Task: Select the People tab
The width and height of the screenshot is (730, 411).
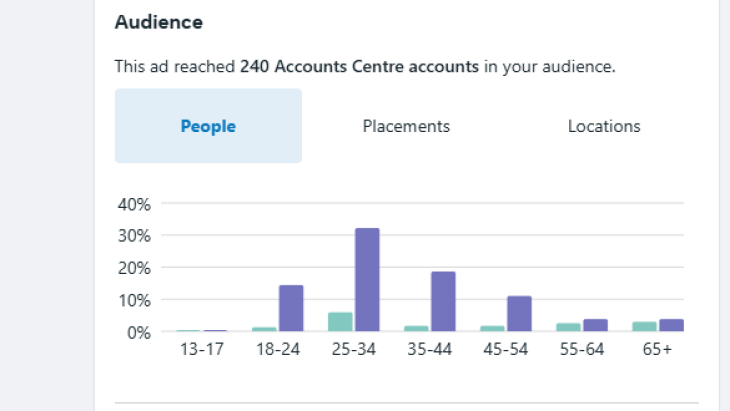Action: coord(208,126)
